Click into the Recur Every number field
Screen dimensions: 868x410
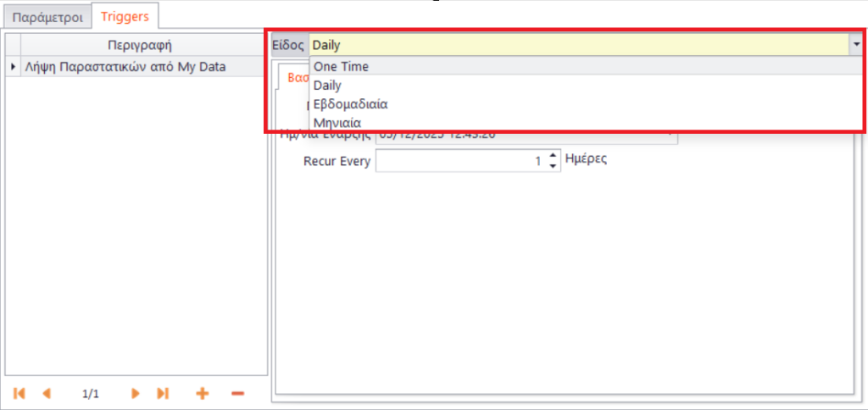(458, 161)
